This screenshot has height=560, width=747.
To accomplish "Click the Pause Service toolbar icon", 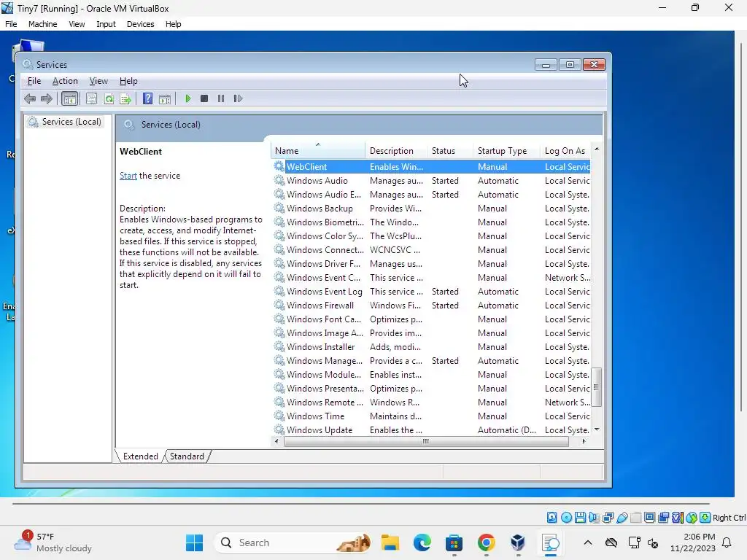I will tap(220, 98).
